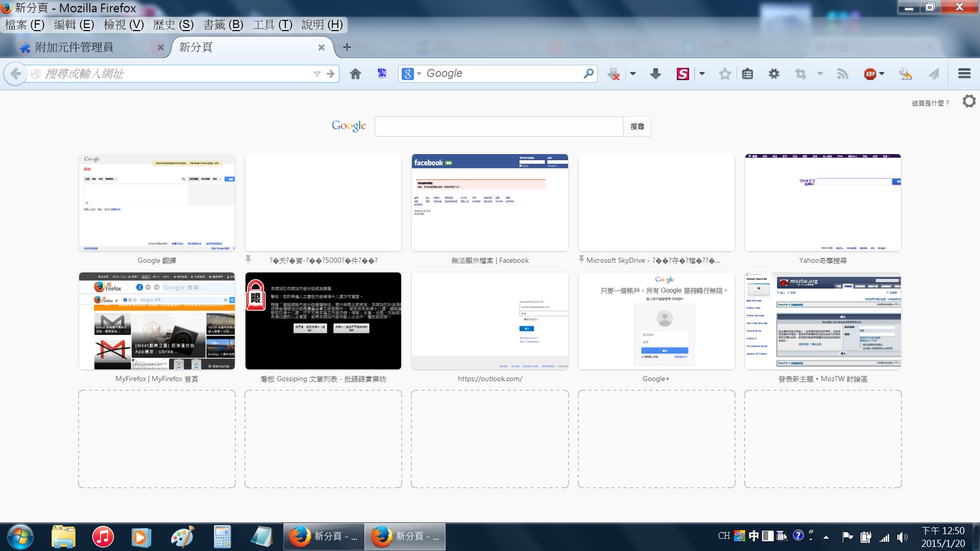Image resolution: width=980 pixels, height=551 pixels.
Task: Open iTunes from the Windows taskbar
Action: click(x=103, y=537)
